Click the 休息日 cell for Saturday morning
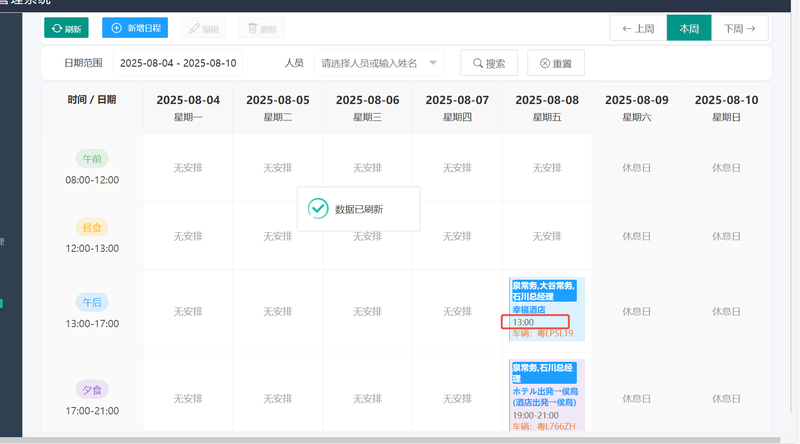 637,168
